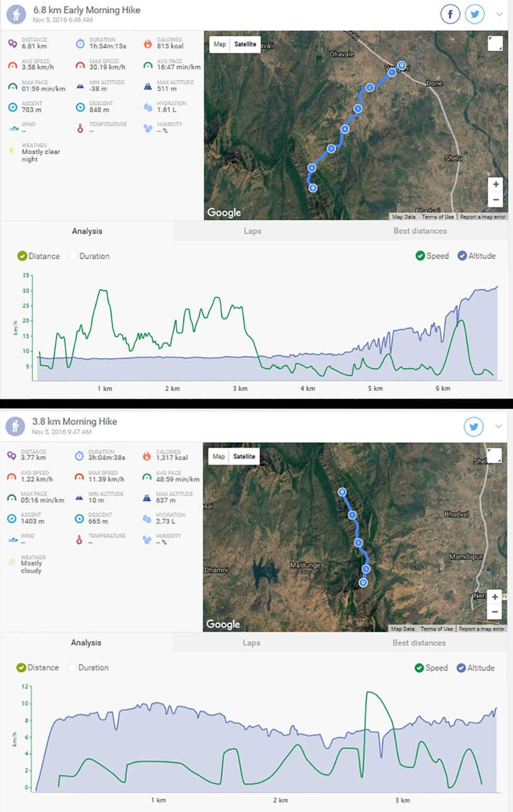
Task: Select the Duration radio button in Analysis
Action: coord(73,256)
